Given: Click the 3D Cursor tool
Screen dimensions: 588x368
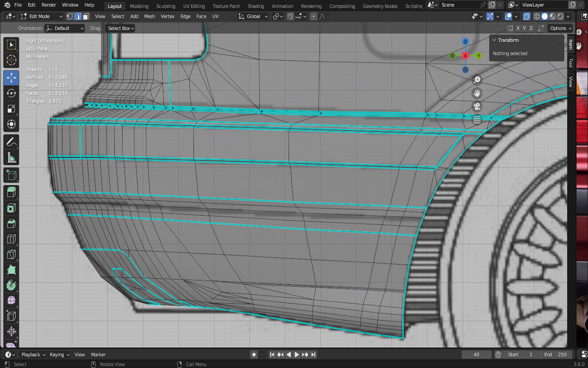Looking at the screenshot, I should click(11, 61).
